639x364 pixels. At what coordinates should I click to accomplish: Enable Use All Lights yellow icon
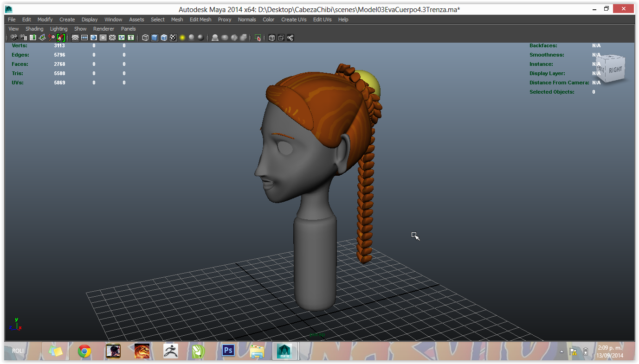(x=182, y=38)
